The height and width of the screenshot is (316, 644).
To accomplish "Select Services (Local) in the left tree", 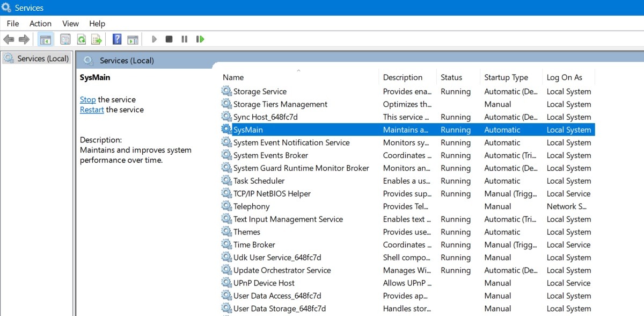I will pos(36,58).
